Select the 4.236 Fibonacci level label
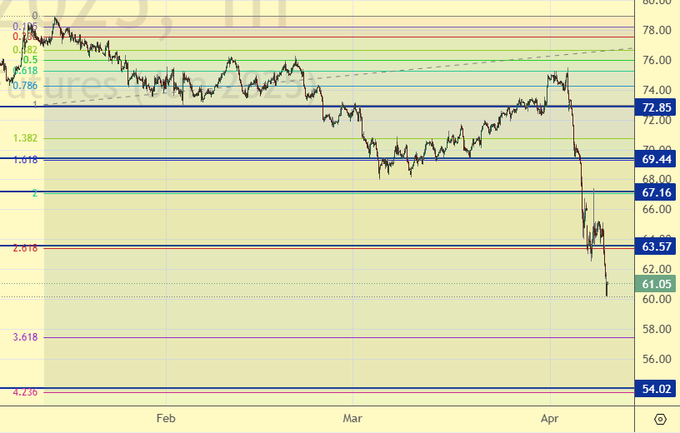The width and height of the screenshot is (680, 433). coord(25,393)
